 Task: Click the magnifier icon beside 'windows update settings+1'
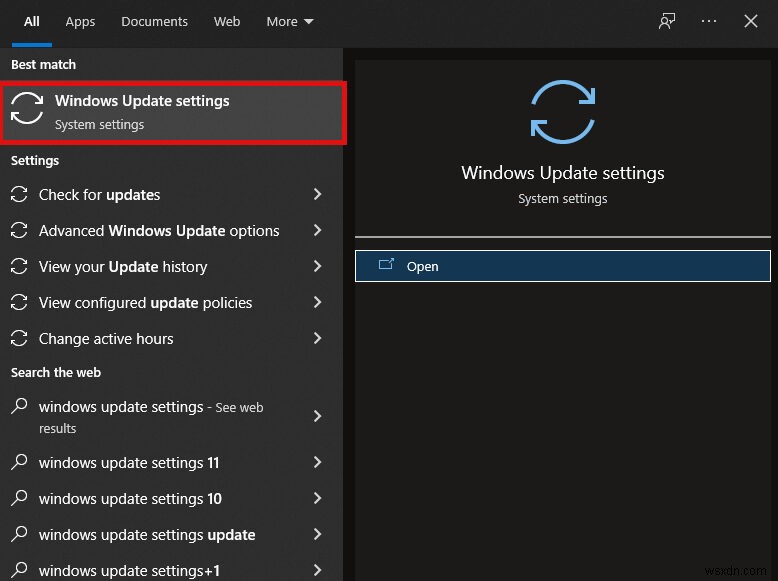19,570
